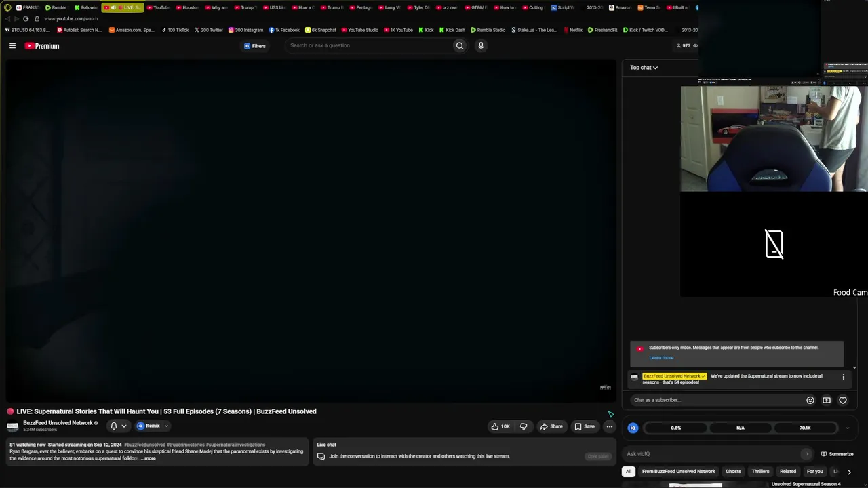The height and width of the screenshot is (488, 868).
Task: Dislike the video with thumbs down
Action: pos(524,426)
